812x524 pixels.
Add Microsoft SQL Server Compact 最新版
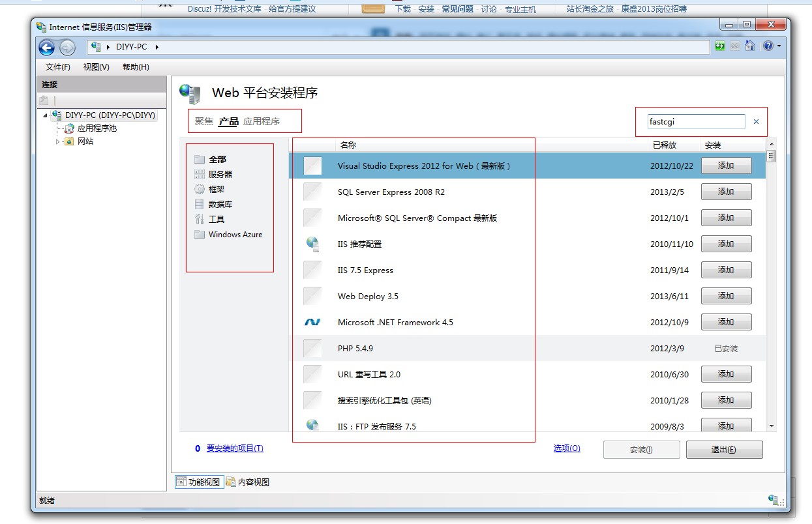point(726,218)
